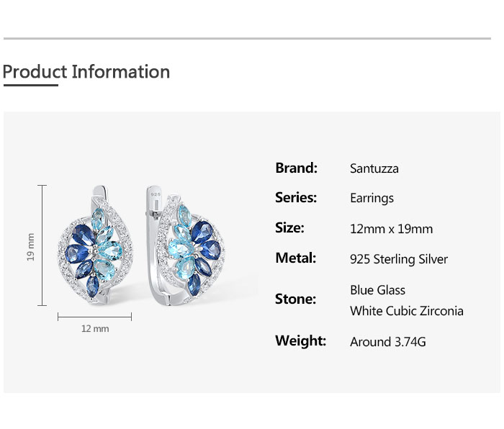Select the right earring image

(185, 246)
